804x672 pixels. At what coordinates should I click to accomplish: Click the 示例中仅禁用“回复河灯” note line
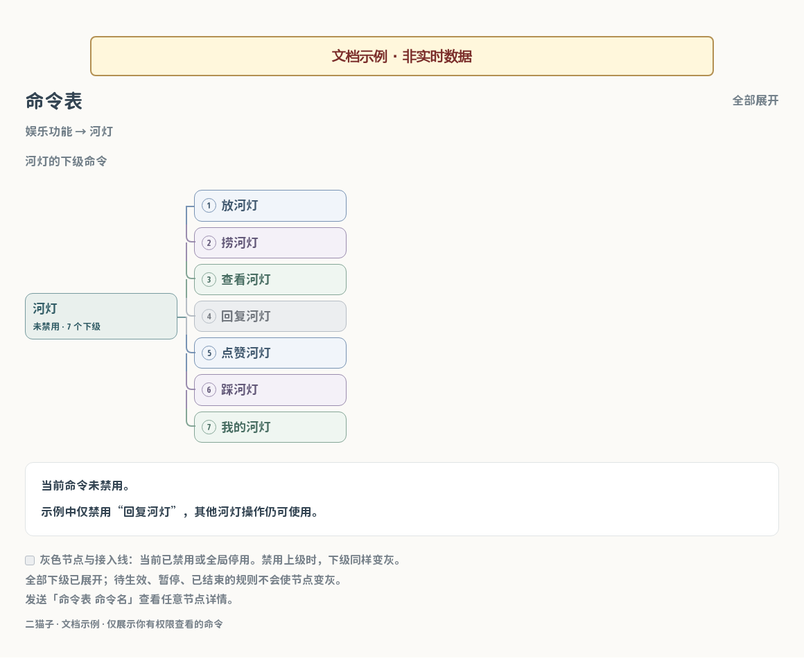coord(180,512)
